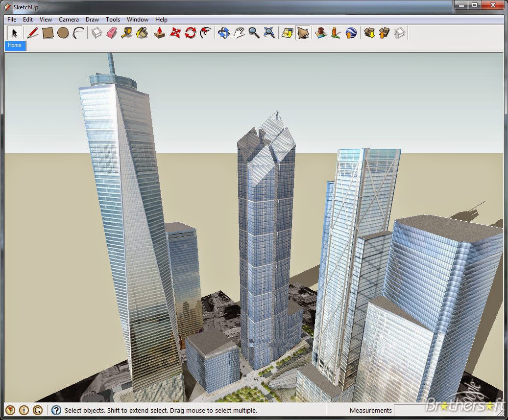
Task: Open the Instructor help question icon
Action: (x=56, y=410)
